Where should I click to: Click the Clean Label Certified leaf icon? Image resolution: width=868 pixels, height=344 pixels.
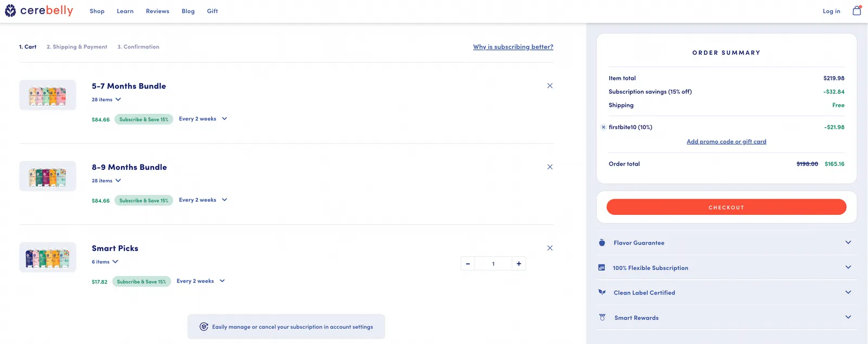click(602, 292)
